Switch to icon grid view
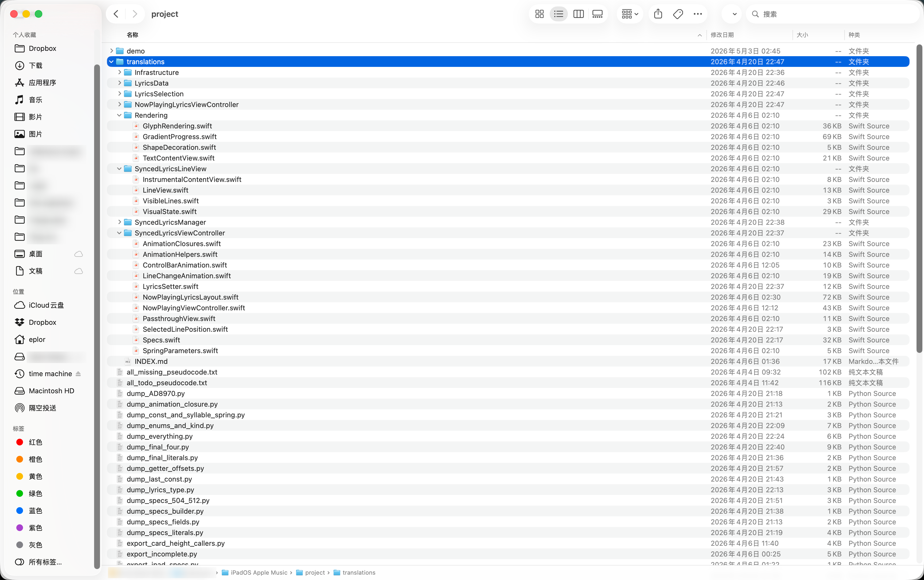 (539, 14)
